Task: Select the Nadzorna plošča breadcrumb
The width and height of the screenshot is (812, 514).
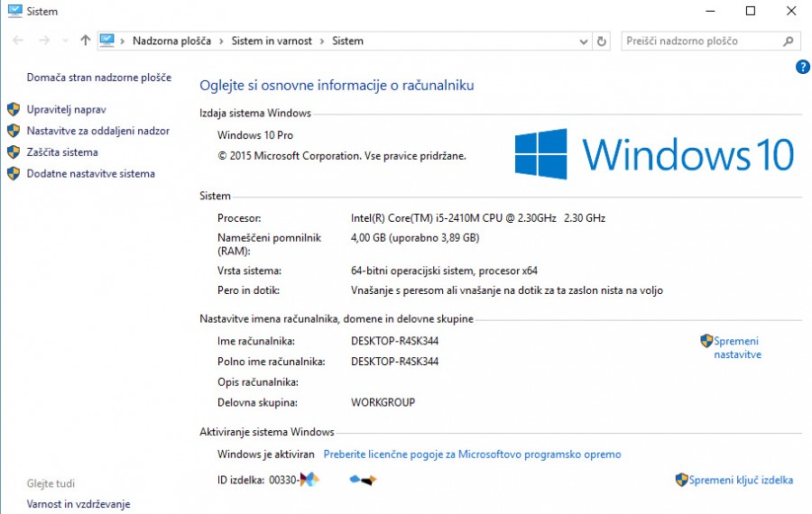Action: [x=171, y=41]
